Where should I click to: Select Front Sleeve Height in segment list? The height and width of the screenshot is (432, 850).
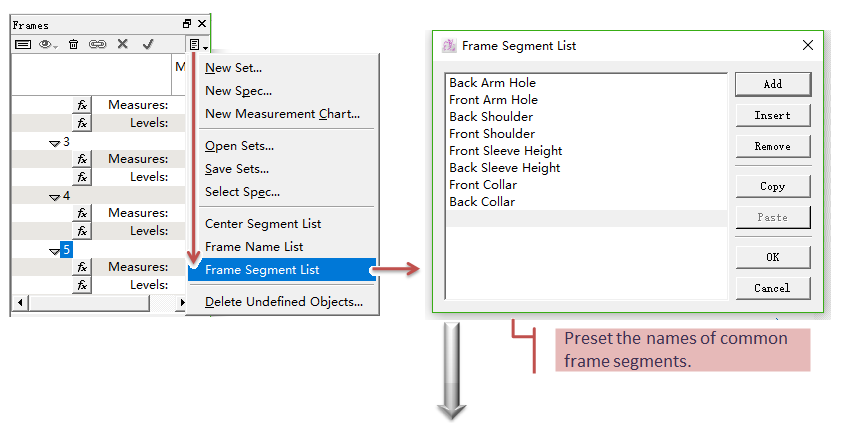point(505,151)
